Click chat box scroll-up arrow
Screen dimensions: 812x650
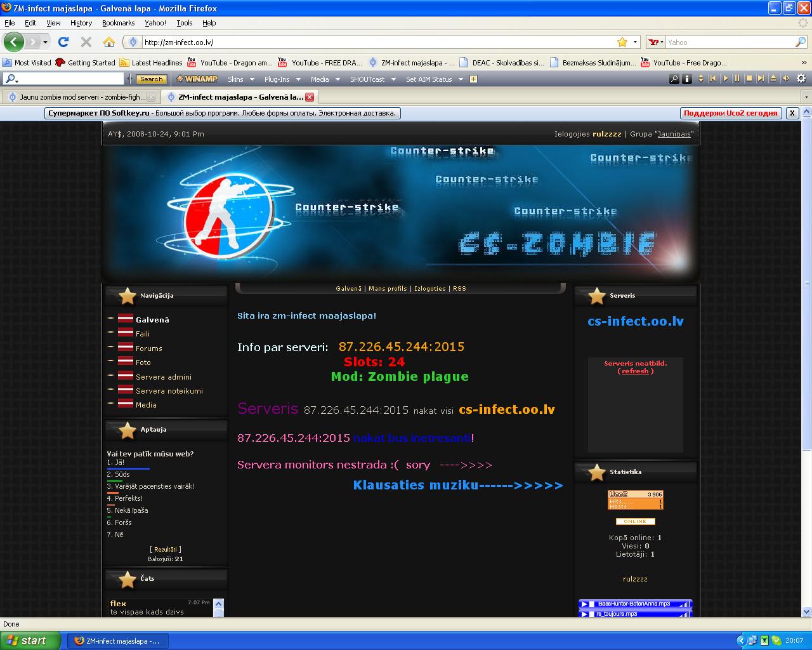[218, 604]
